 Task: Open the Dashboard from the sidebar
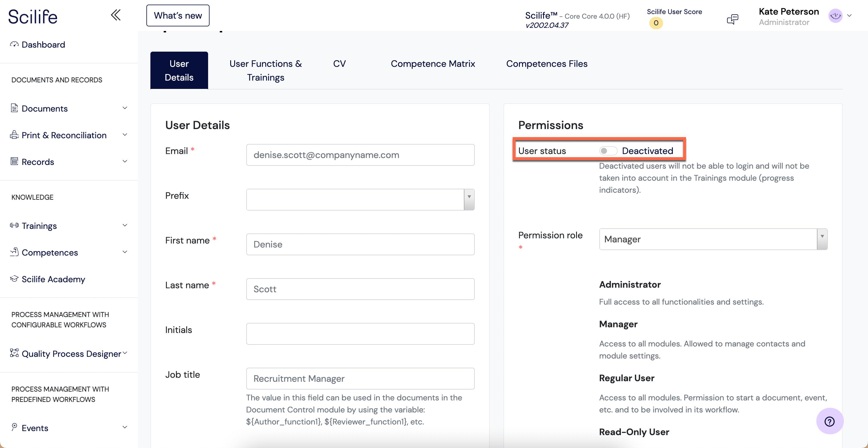click(43, 44)
